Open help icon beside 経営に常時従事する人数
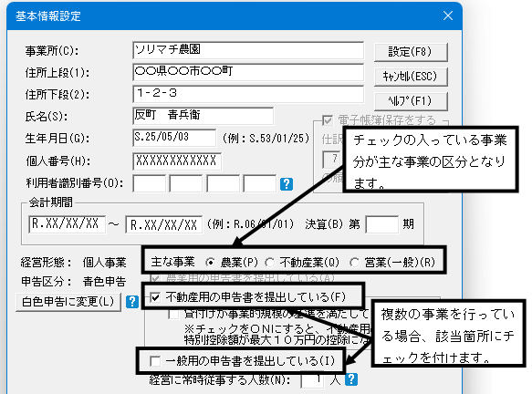 pyautogui.click(x=351, y=379)
